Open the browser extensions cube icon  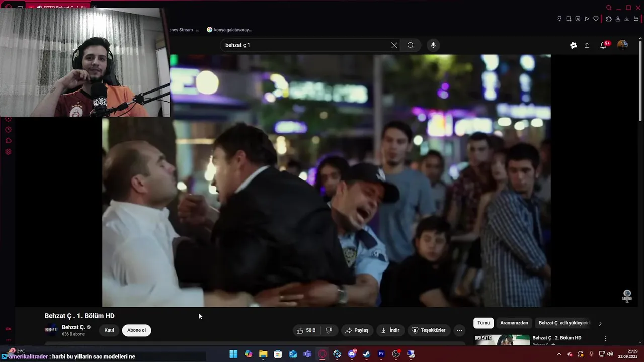click(x=608, y=19)
